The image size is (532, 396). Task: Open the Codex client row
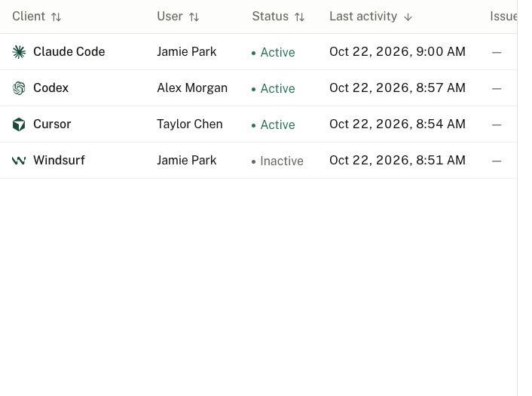click(258, 88)
